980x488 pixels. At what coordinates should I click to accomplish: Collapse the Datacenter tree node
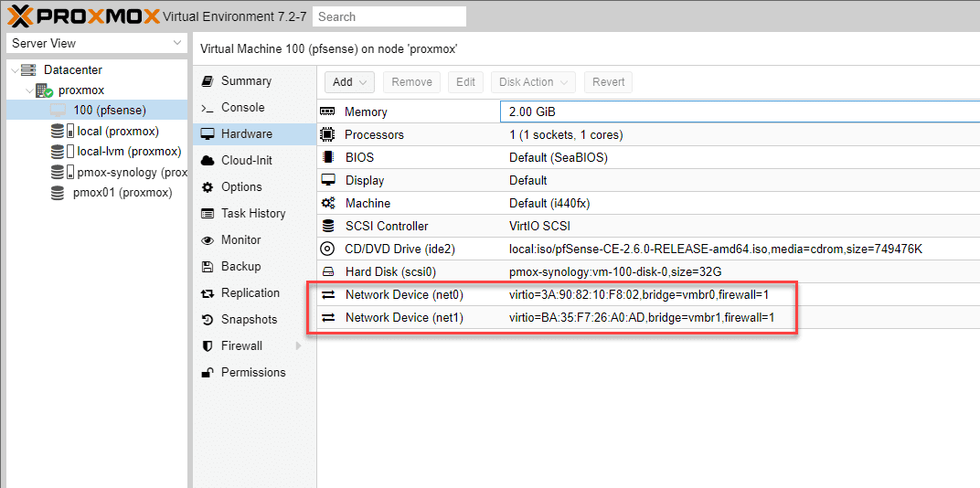point(15,70)
